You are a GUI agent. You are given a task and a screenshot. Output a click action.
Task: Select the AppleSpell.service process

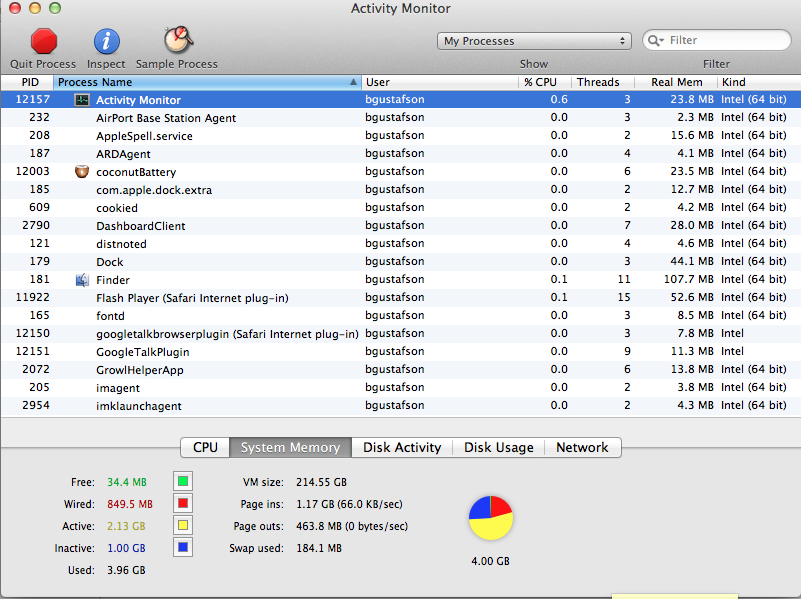pyautogui.click(x=400, y=135)
